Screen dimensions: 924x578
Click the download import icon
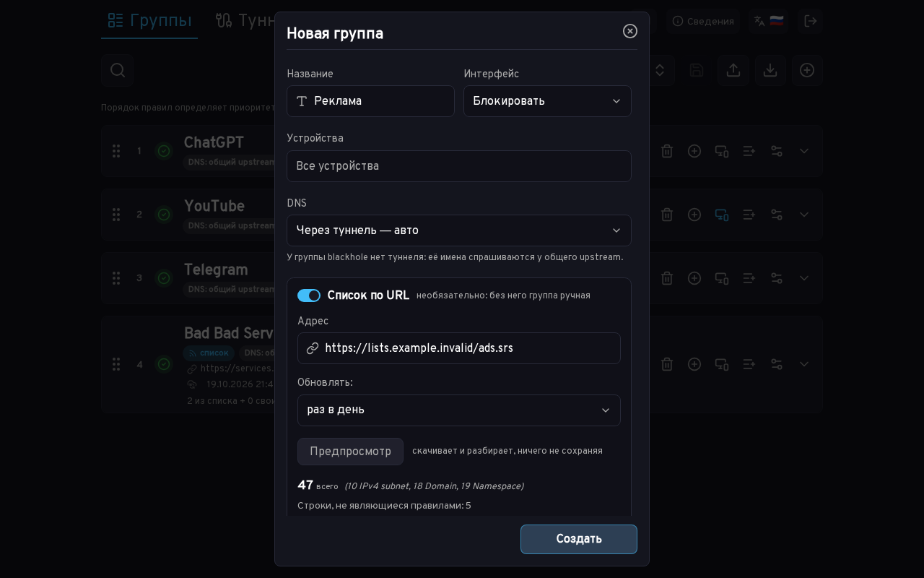click(x=770, y=70)
